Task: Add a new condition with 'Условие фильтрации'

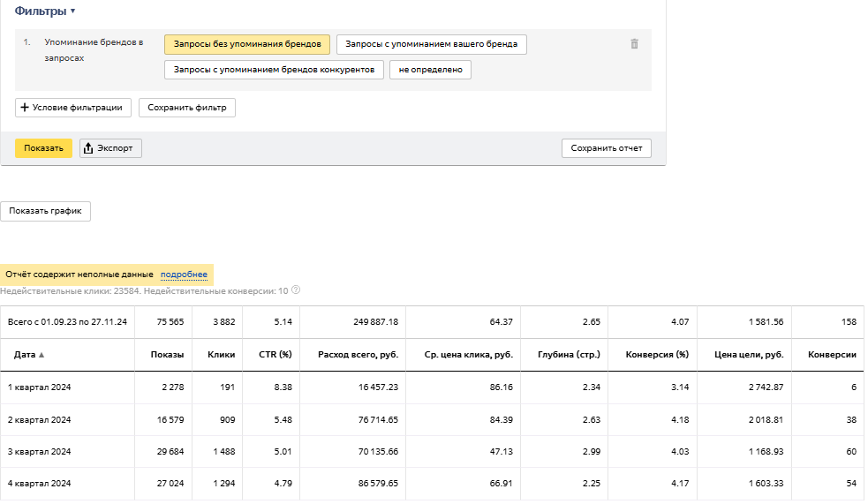Action: [74, 108]
